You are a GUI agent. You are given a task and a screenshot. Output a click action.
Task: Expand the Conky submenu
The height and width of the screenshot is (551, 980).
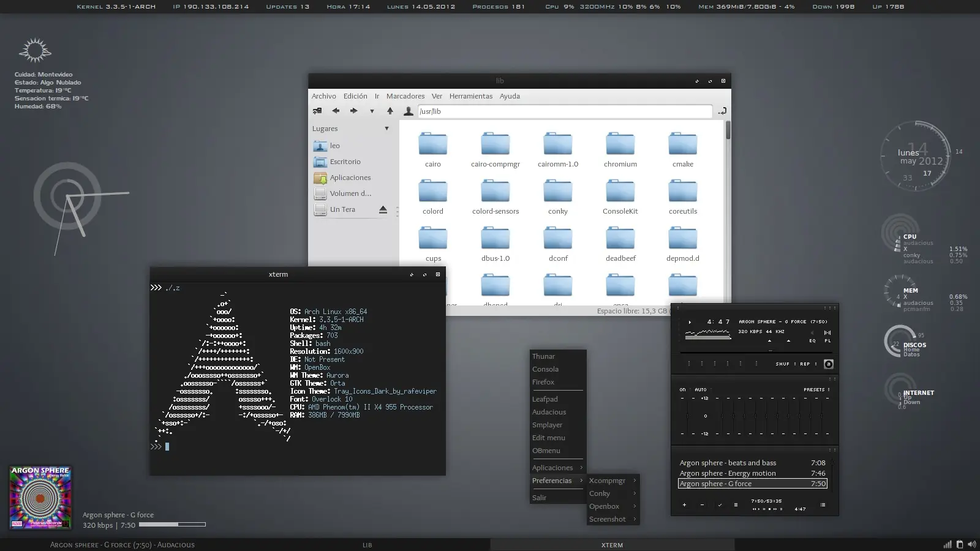[x=613, y=493]
